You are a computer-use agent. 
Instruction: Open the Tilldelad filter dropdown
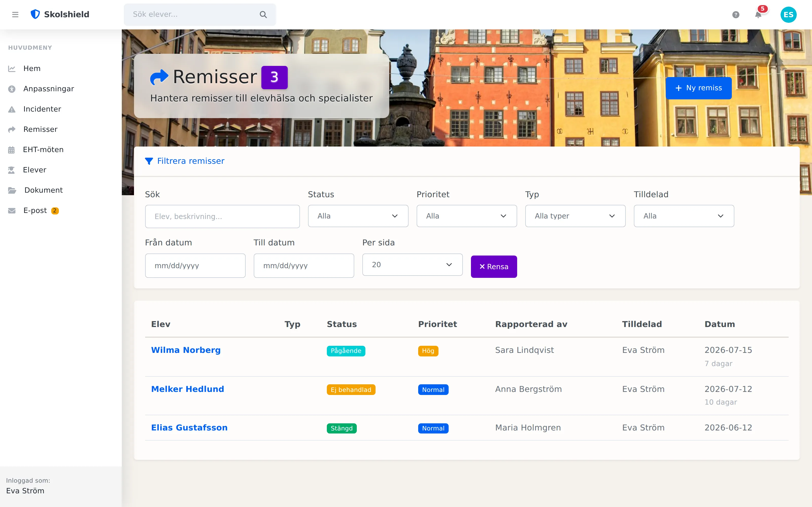point(684,216)
